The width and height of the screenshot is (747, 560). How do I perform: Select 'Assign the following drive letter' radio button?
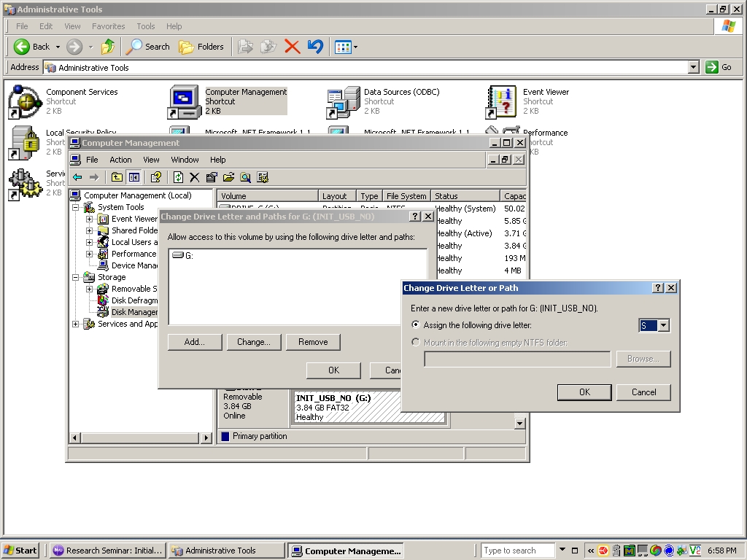417,325
